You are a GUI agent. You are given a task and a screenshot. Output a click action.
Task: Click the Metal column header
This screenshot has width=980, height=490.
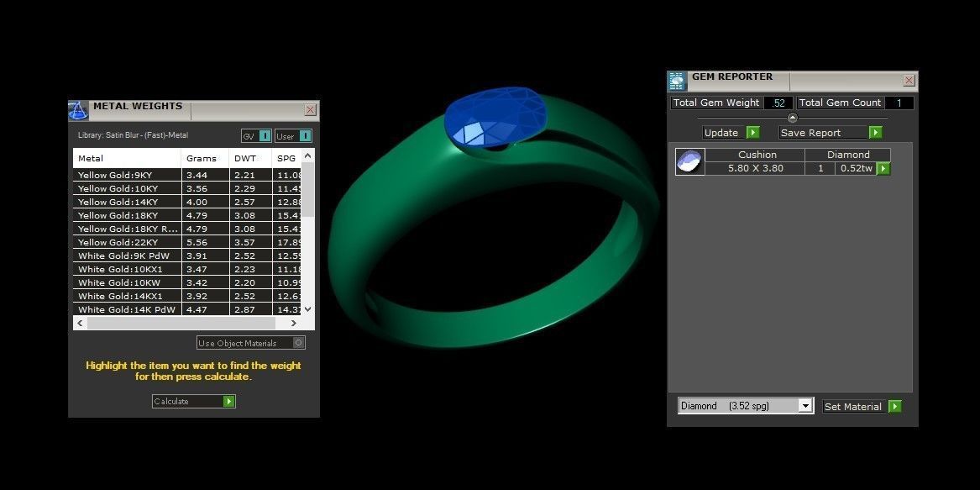click(x=128, y=158)
